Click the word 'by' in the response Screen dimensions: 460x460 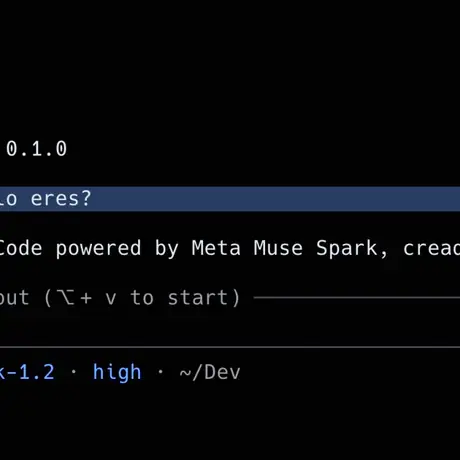point(167,249)
